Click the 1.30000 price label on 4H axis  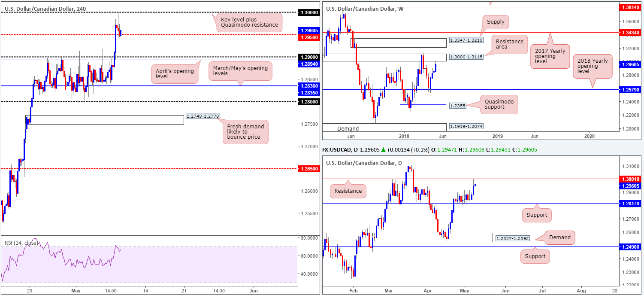click(308, 12)
